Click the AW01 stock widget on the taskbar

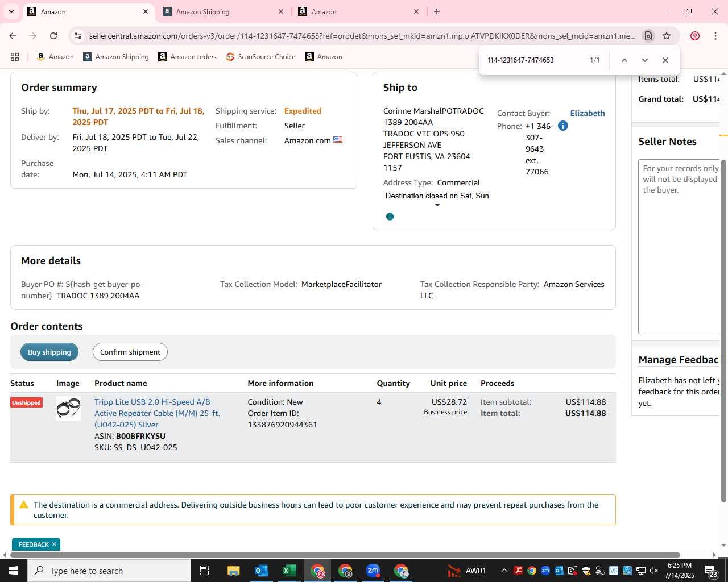pos(467,571)
